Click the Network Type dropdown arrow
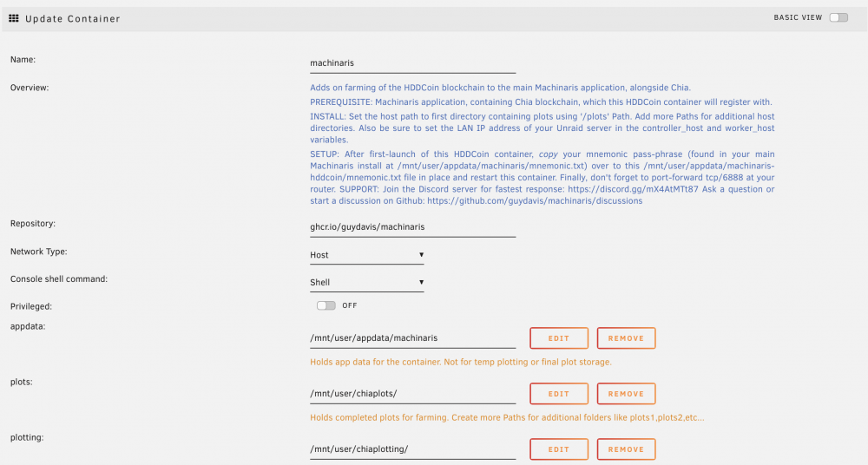Image resolution: width=868 pixels, height=465 pixels. coord(421,255)
